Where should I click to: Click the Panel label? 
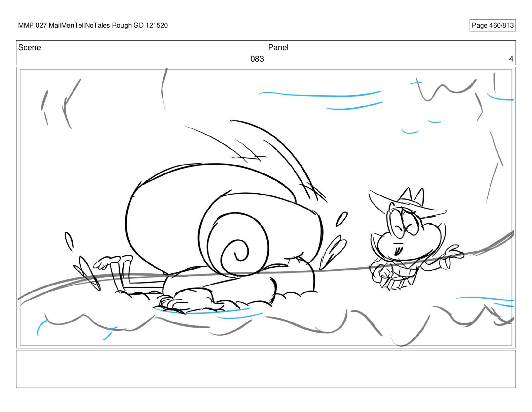(x=278, y=47)
